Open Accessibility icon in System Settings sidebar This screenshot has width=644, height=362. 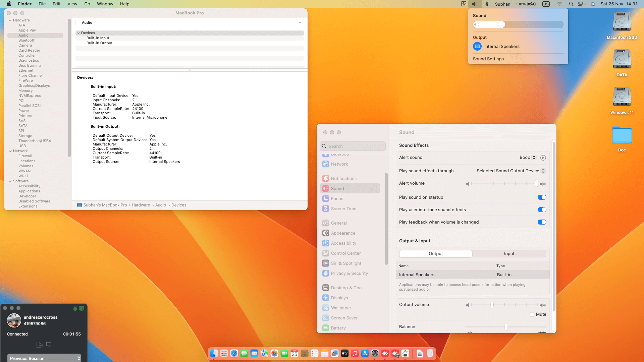tap(325, 243)
